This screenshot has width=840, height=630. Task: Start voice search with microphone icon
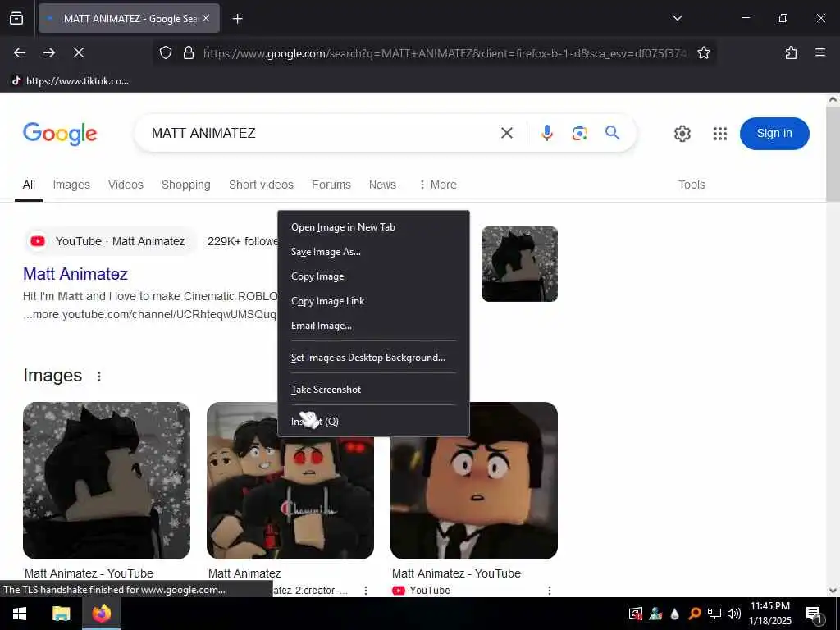[x=547, y=133]
